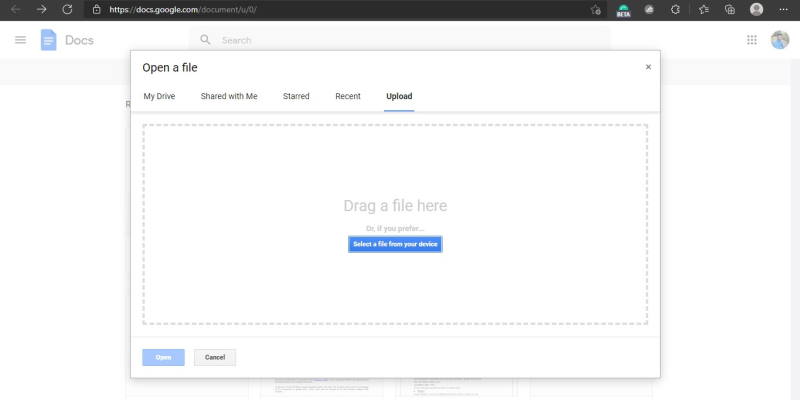Switch to the My Drive tab
800x400 pixels.
coord(159,96)
